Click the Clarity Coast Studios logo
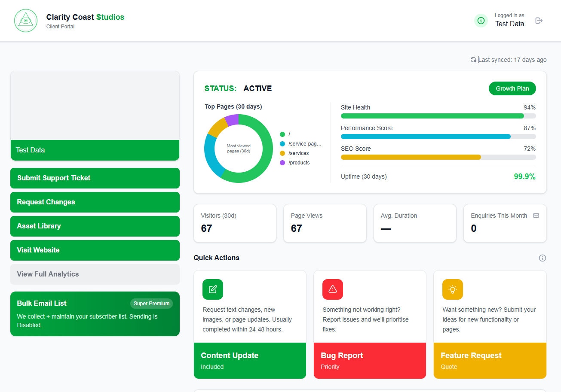This screenshot has height=392, width=561. coord(25,20)
